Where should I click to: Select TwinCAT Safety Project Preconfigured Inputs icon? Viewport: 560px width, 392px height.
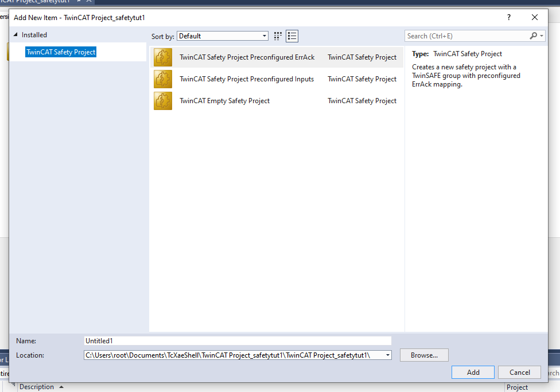coord(163,79)
